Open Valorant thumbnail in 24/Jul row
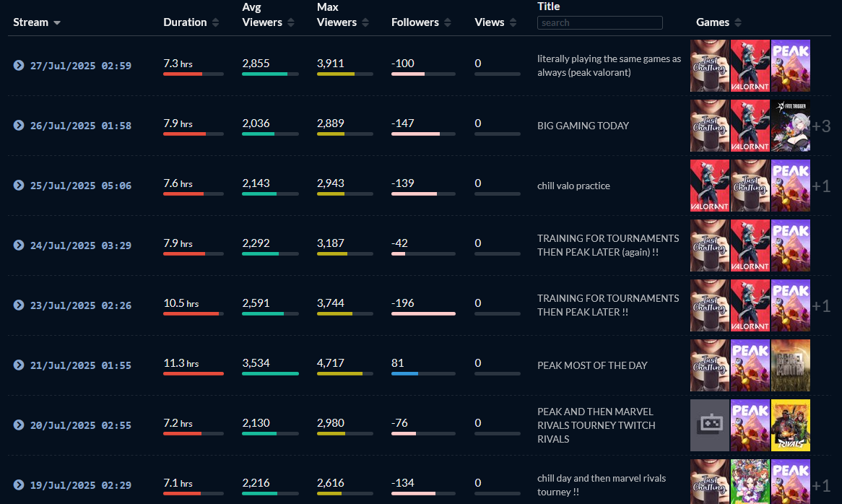This screenshot has width=842, height=504. [x=750, y=246]
